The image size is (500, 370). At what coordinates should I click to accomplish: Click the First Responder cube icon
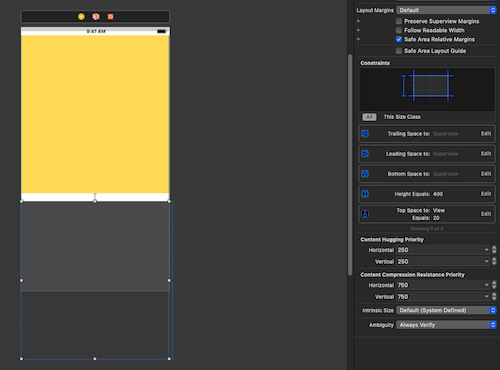click(x=96, y=16)
